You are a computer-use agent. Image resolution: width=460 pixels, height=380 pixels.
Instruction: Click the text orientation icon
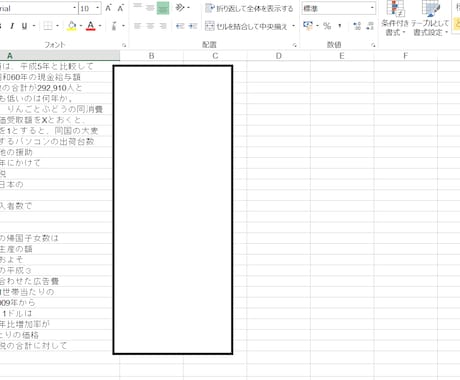pos(180,7)
